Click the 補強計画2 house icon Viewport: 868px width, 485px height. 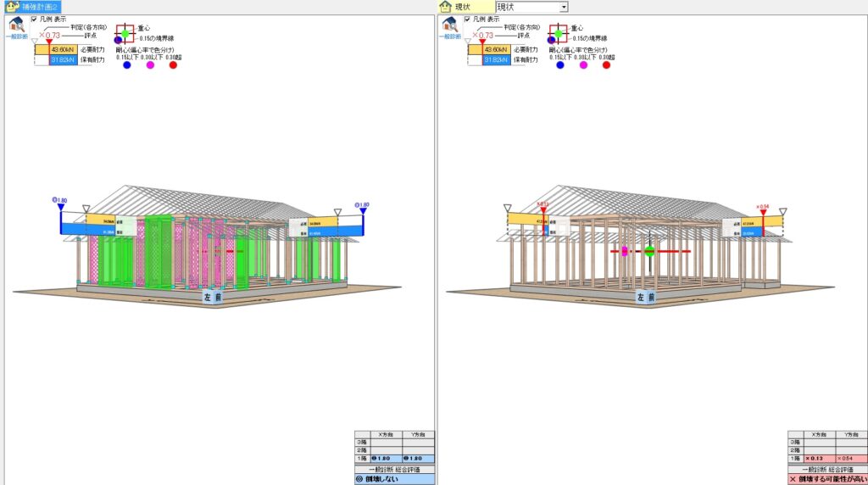click(13, 6)
